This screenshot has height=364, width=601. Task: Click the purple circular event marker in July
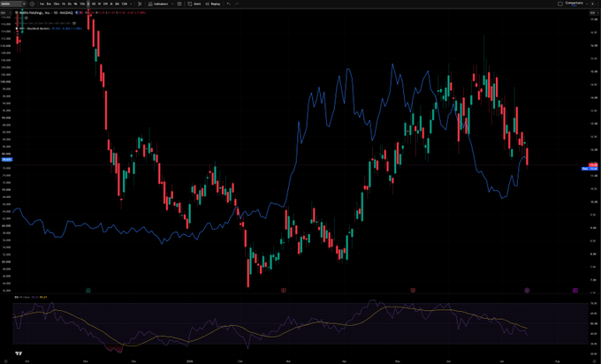pyautogui.click(x=527, y=291)
